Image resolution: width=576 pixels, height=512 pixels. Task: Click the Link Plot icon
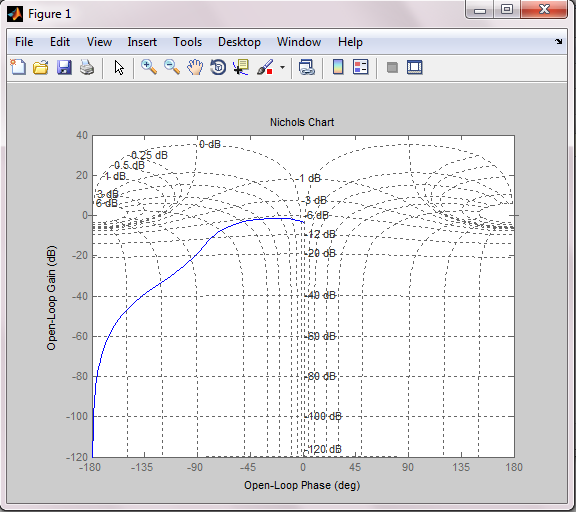pos(306,68)
